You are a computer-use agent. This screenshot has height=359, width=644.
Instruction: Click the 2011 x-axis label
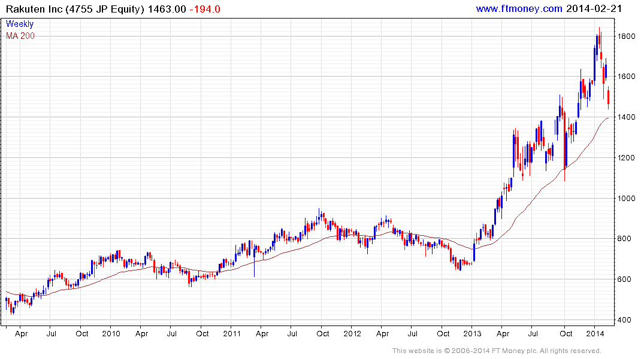point(232,333)
